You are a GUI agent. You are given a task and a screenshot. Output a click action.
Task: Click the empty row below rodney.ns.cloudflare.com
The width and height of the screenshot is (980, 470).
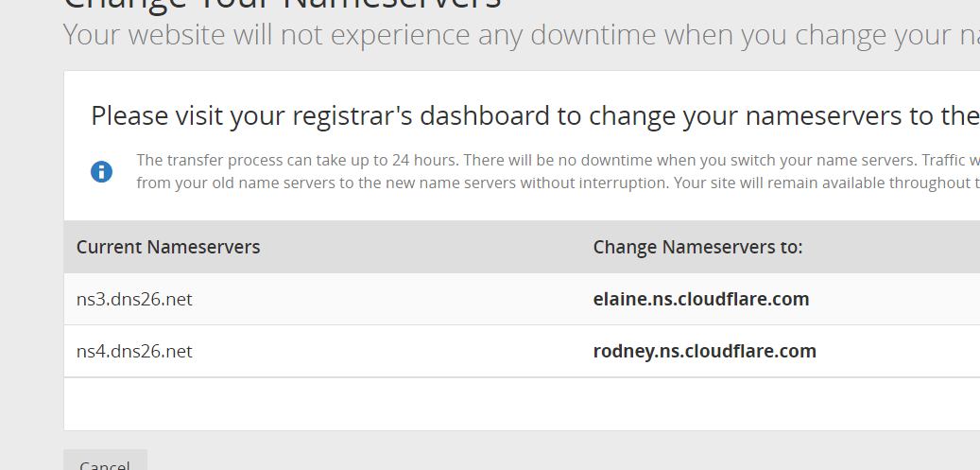point(522,404)
